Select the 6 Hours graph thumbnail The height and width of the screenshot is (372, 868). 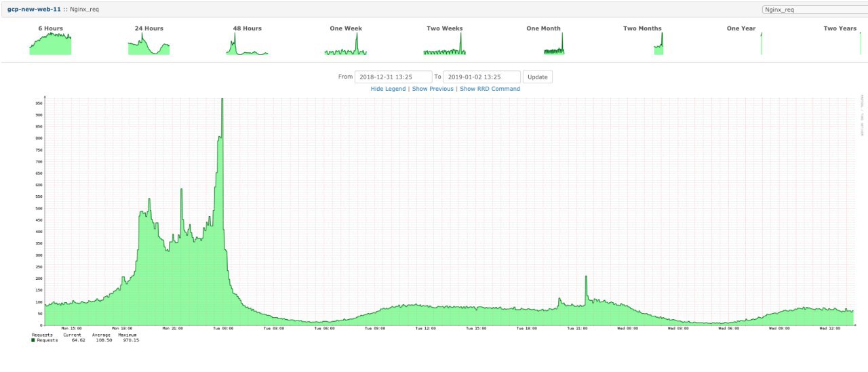[x=50, y=43]
